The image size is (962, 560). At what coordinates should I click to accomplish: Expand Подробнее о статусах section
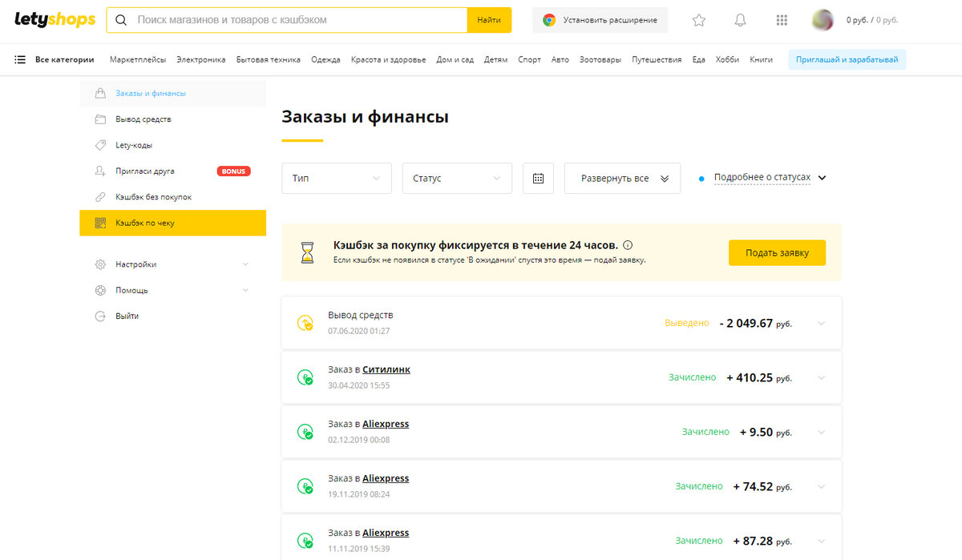tap(770, 178)
